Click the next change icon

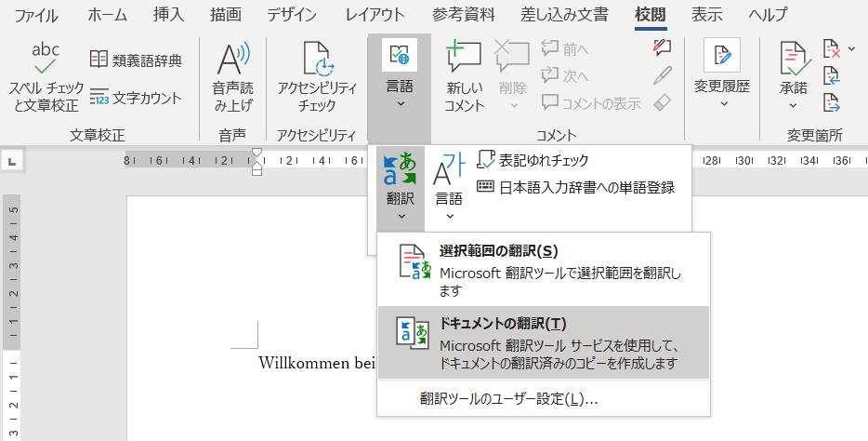pos(832,102)
